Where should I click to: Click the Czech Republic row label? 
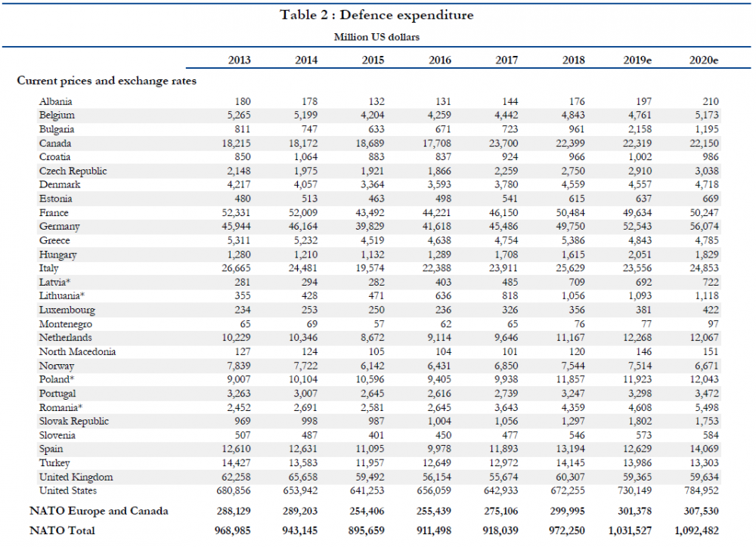[73, 171]
